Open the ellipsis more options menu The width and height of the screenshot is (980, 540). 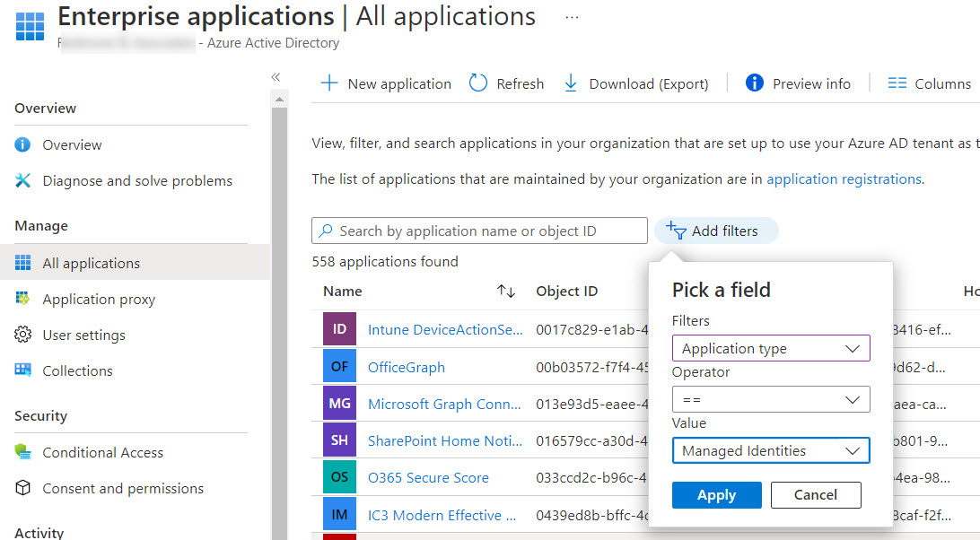click(x=572, y=18)
